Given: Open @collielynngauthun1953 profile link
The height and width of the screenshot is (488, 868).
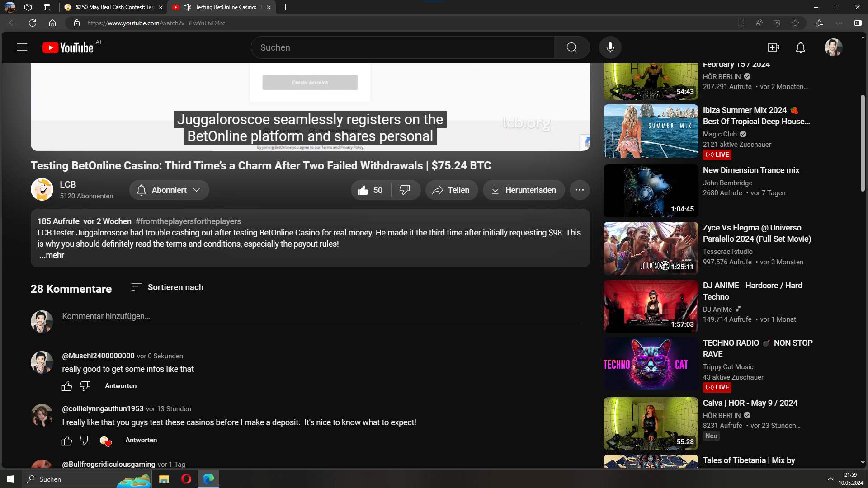Looking at the screenshot, I should point(103,408).
